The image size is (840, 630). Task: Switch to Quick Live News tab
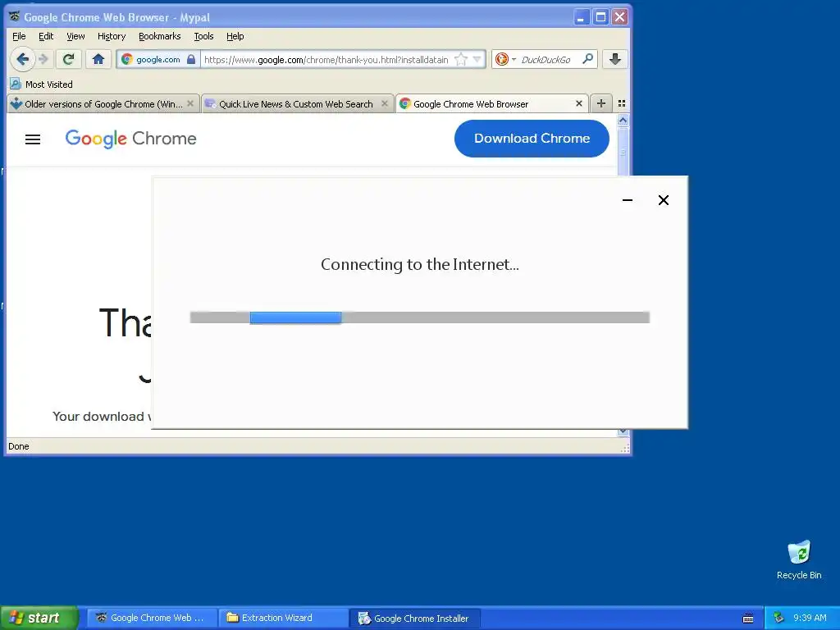pyautogui.click(x=296, y=104)
